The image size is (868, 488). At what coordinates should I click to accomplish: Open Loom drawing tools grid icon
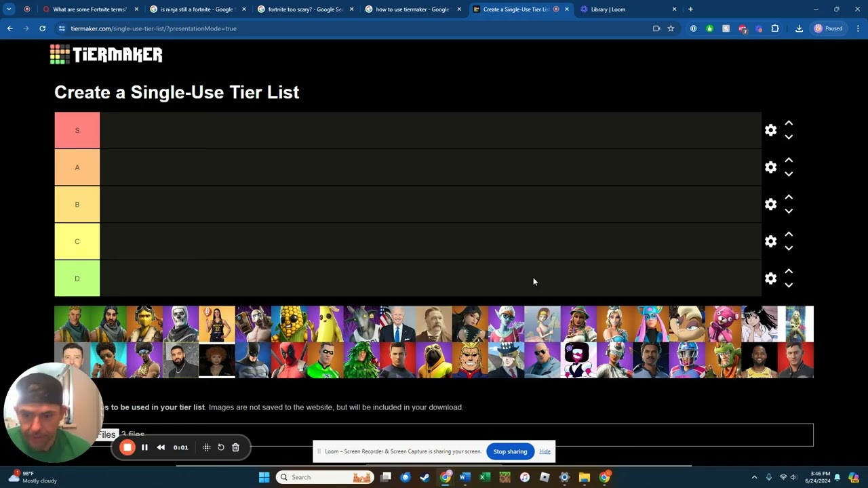coord(206,447)
